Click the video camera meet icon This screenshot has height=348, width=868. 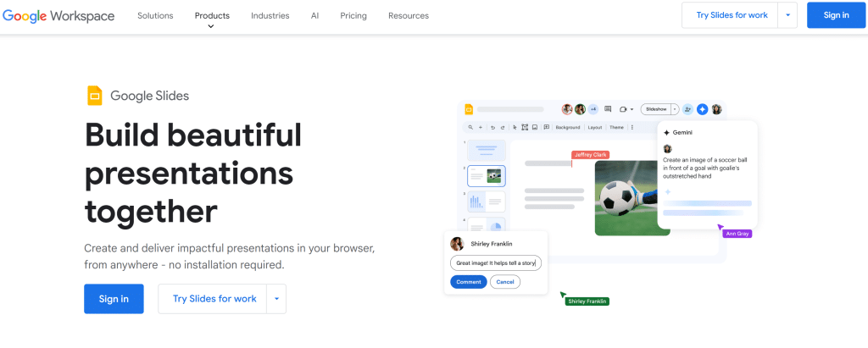tap(624, 109)
